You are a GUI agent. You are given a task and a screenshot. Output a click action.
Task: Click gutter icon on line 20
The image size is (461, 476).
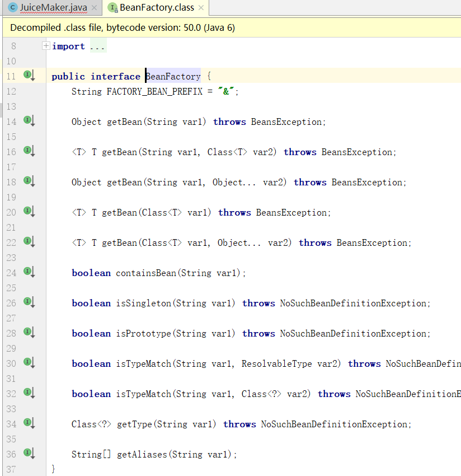(x=27, y=212)
